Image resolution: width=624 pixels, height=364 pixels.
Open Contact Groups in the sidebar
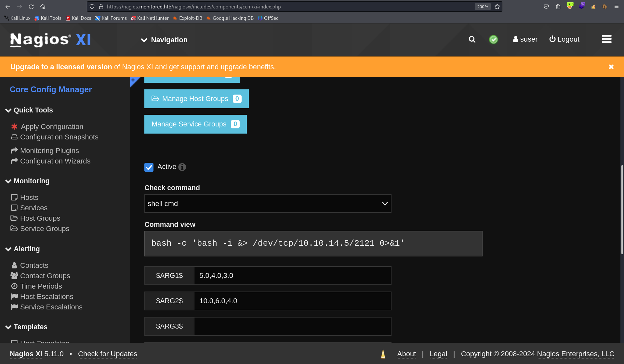(x=40, y=276)
